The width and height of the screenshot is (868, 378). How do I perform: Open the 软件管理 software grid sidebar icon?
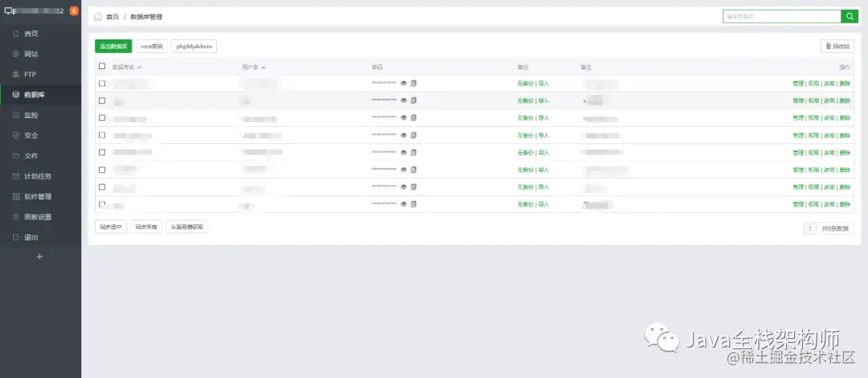[x=16, y=197]
